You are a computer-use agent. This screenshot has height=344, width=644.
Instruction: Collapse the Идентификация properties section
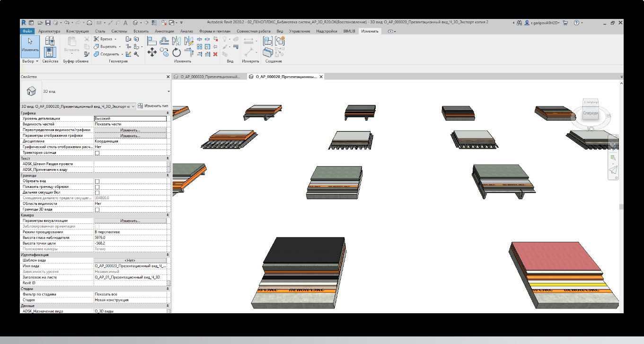pos(168,255)
